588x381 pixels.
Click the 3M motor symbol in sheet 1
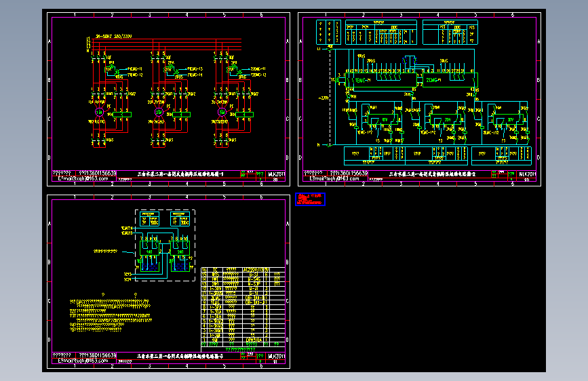click(x=222, y=112)
